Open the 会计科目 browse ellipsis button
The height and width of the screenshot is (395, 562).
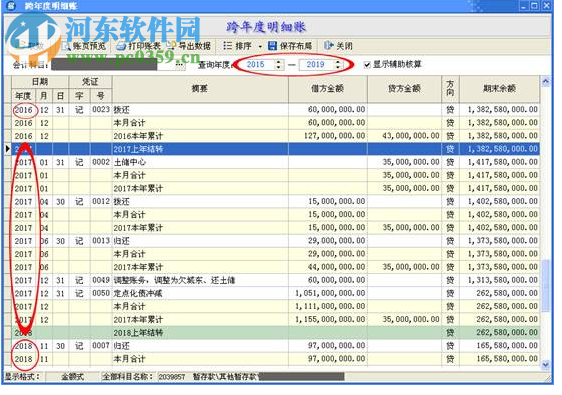tap(180, 65)
